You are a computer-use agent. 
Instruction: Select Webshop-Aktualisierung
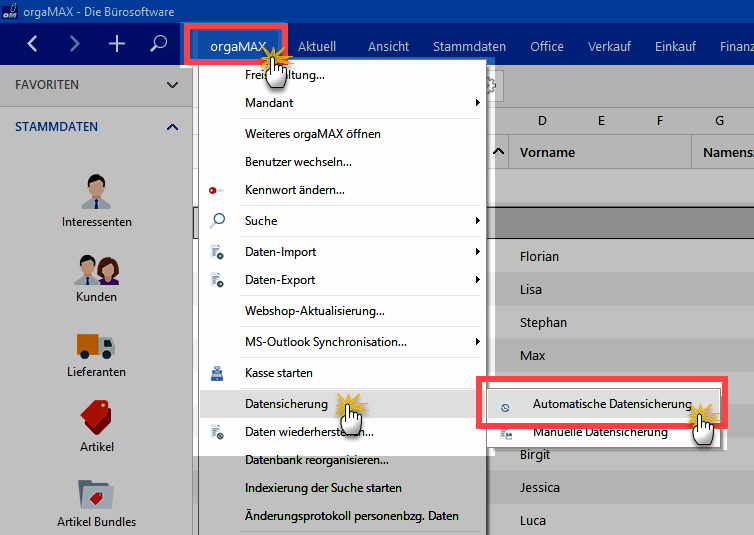(x=340, y=311)
